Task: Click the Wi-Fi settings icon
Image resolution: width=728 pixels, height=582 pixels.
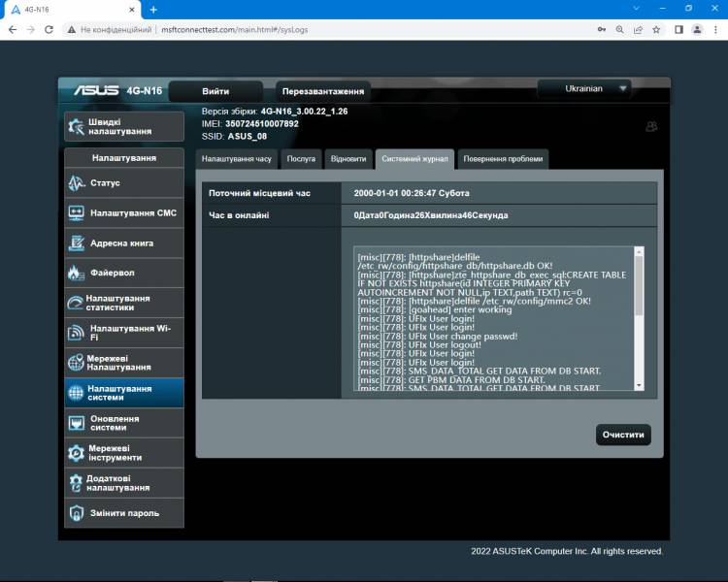Action: tap(76, 333)
